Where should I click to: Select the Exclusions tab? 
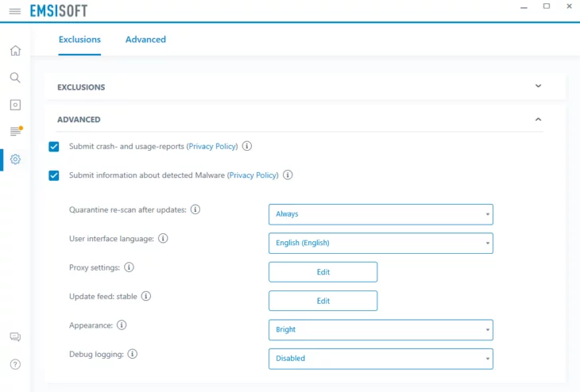[79, 40]
